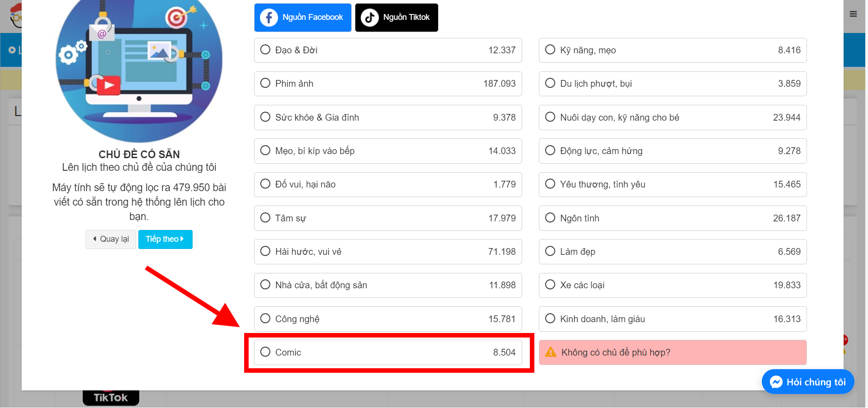
Task: Choose Sức khỏe & Gia đình topic
Action: click(x=388, y=117)
